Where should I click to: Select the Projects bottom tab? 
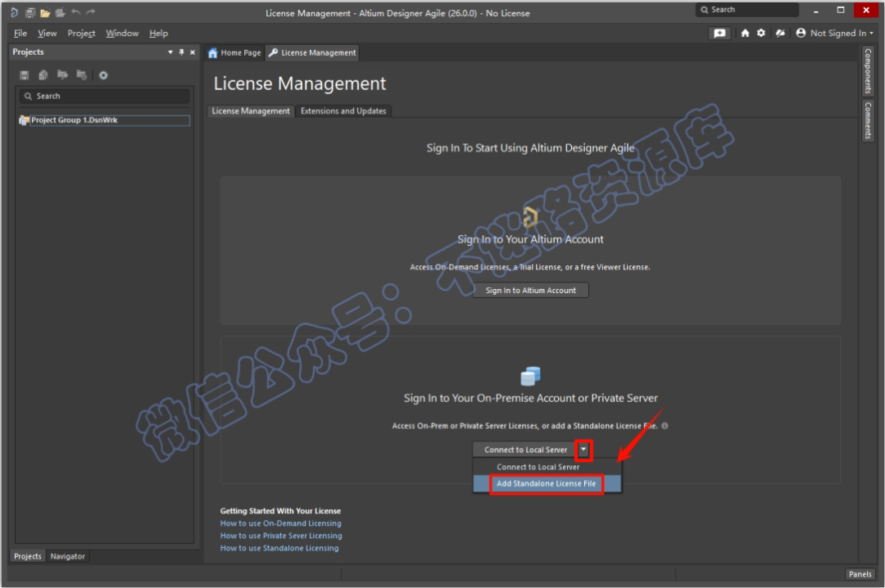click(x=28, y=556)
